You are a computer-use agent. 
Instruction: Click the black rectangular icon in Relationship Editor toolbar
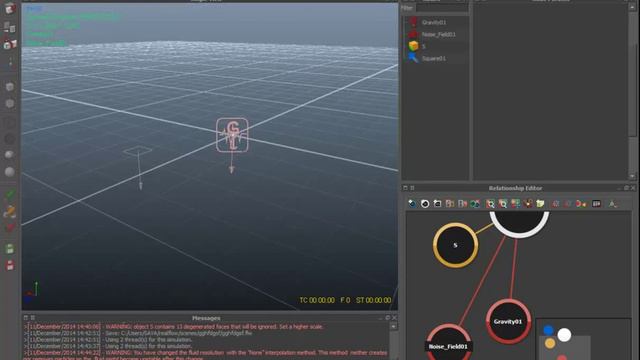tap(596, 203)
